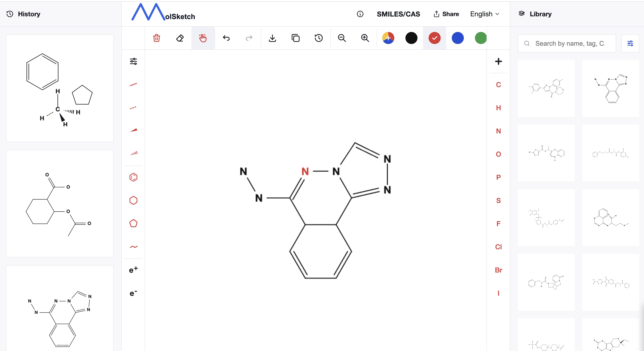The height and width of the screenshot is (351, 644).
Task: Select the blue color swatch
Action: click(x=458, y=38)
